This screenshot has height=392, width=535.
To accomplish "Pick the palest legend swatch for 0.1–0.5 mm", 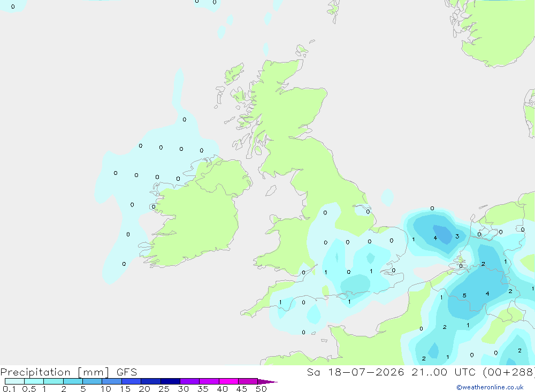I will point(14,381).
